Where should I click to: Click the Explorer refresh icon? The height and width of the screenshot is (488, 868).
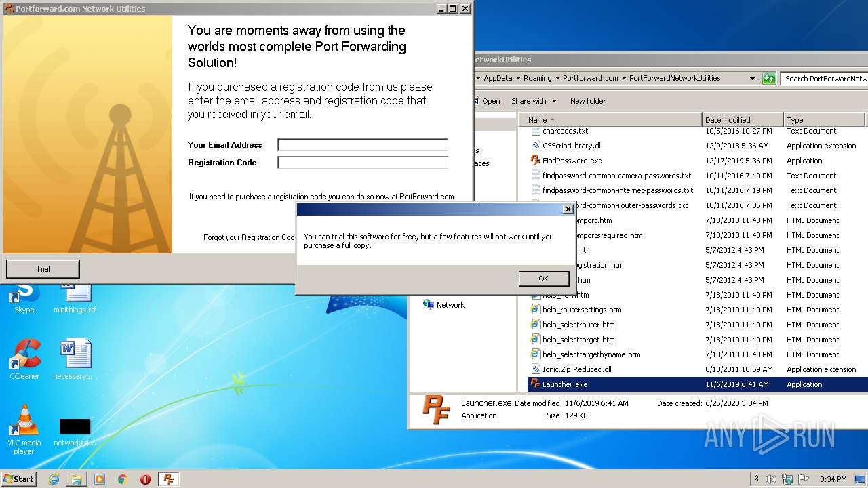768,78
